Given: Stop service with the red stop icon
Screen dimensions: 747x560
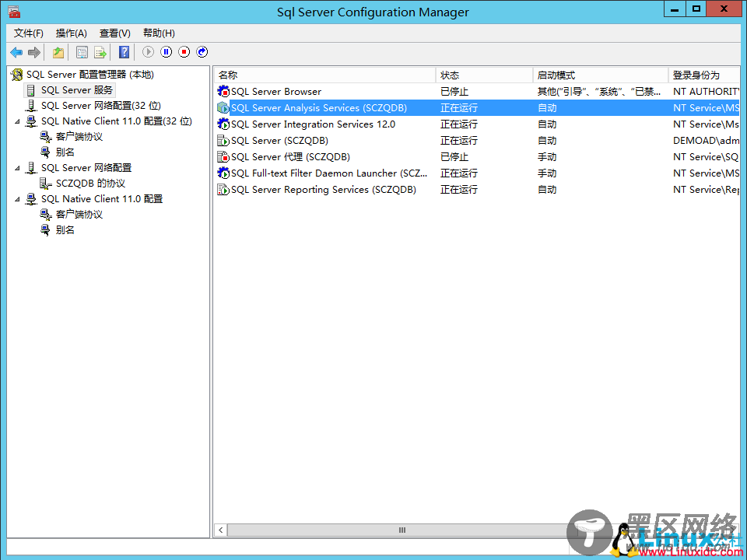Looking at the screenshot, I should tap(184, 52).
